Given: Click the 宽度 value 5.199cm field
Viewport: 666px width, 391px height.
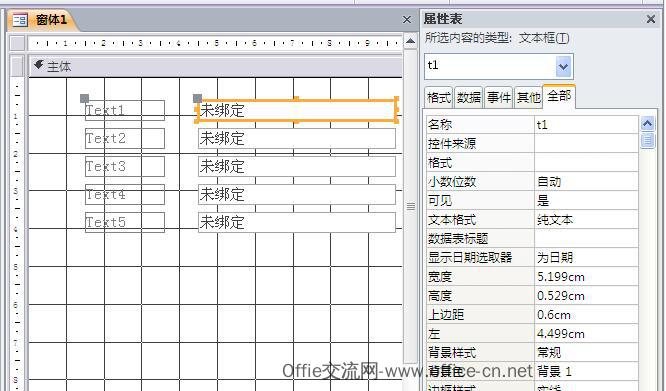Looking at the screenshot, I should 587,277.
